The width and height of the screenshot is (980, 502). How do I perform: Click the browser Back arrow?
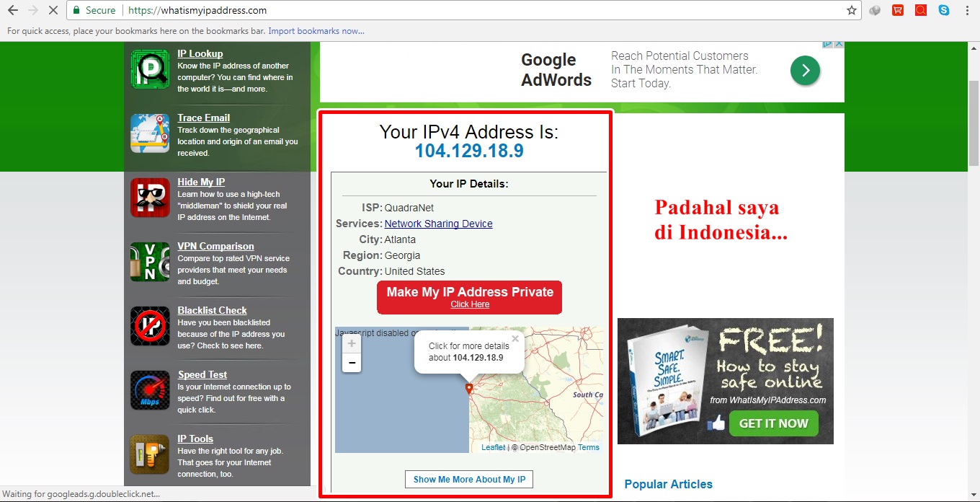point(13,11)
